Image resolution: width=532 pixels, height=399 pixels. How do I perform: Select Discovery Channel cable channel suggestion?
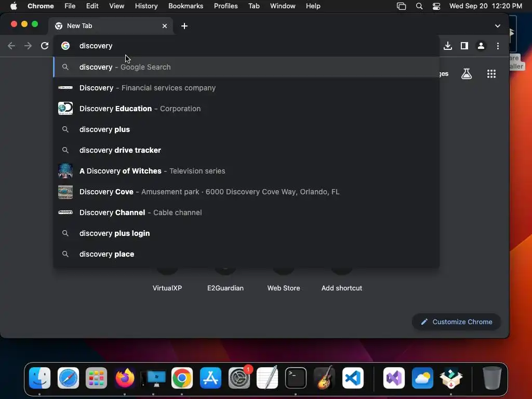coord(246,212)
